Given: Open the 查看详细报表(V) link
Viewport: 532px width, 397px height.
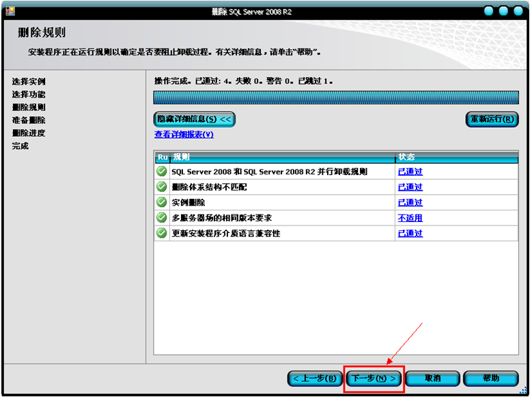Looking at the screenshot, I should pyautogui.click(x=184, y=135).
